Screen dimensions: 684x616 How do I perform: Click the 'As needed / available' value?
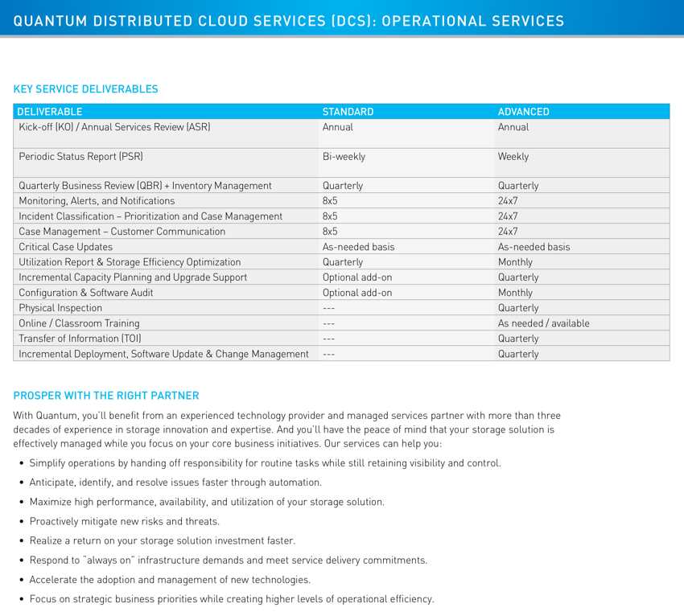click(x=543, y=323)
